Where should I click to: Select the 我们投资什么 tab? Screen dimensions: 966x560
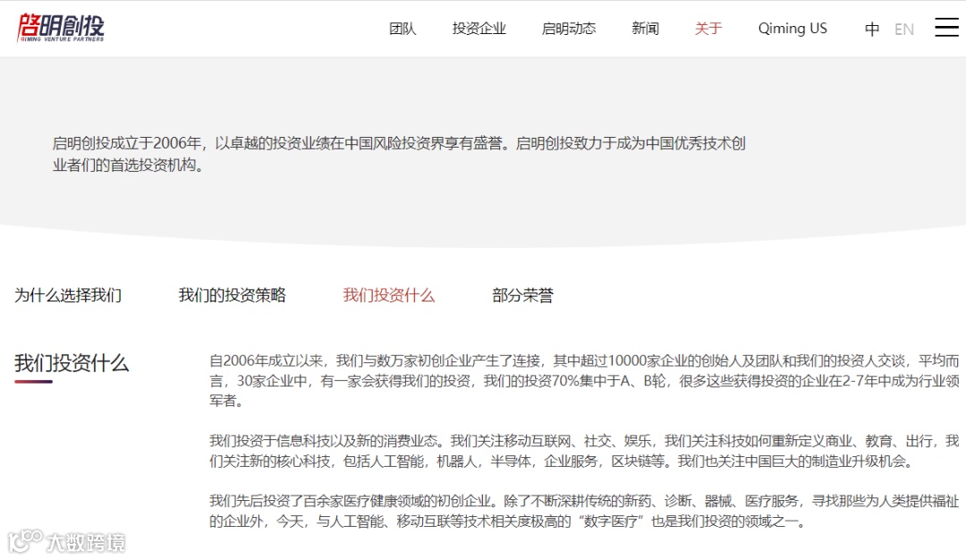389,295
